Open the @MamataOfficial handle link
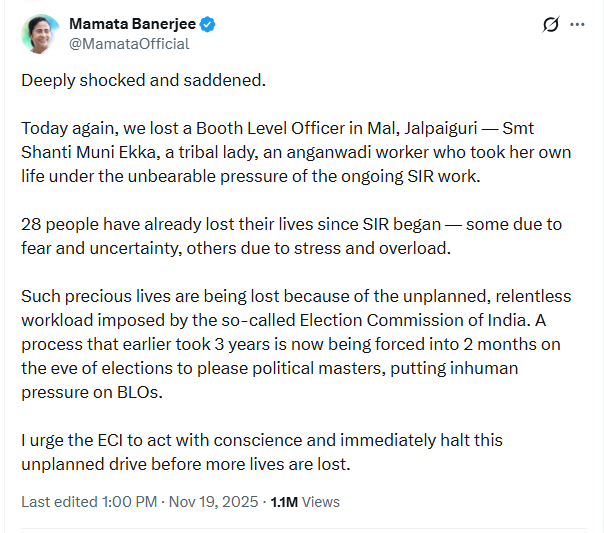Screen dimensions: 604x533 pyautogui.click(x=128, y=44)
